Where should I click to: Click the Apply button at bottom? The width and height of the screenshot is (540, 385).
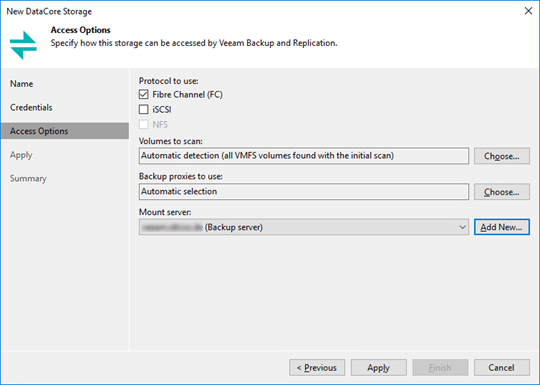click(378, 368)
